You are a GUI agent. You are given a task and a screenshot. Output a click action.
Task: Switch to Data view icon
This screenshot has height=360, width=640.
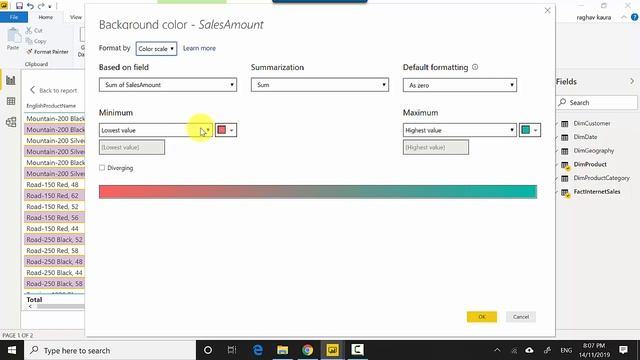pyautogui.click(x=11, y=101)
